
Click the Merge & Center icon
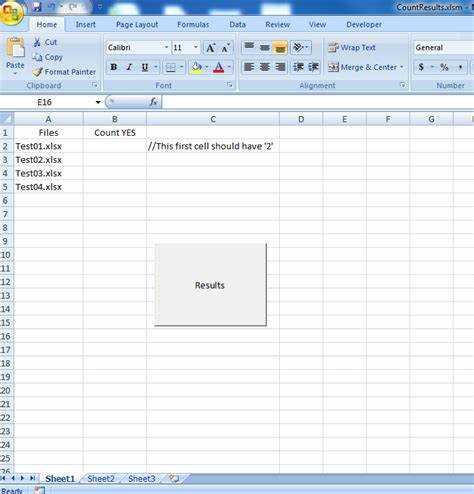(x=333, y=67)
